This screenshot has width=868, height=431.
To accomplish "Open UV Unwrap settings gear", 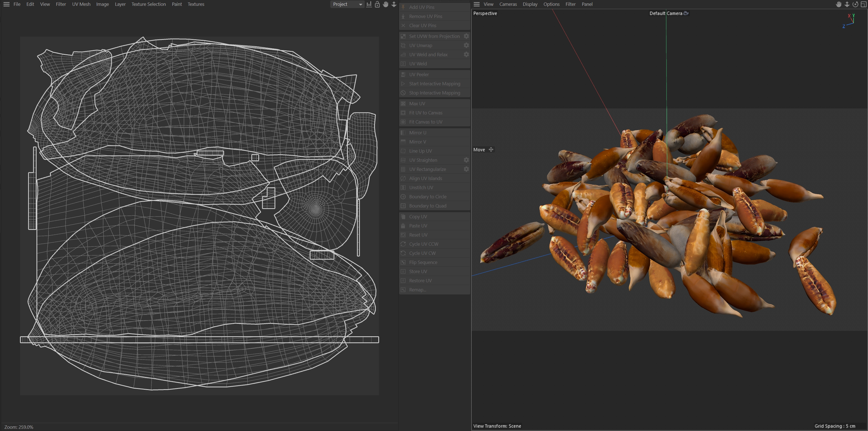I will tap(466, 45).
